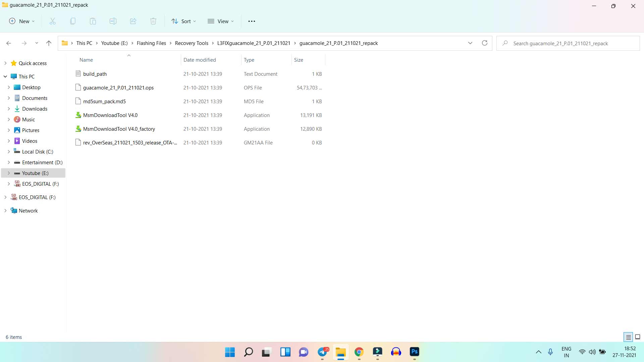
Task: Go up one folder level arrow
Action: point(49,43)
